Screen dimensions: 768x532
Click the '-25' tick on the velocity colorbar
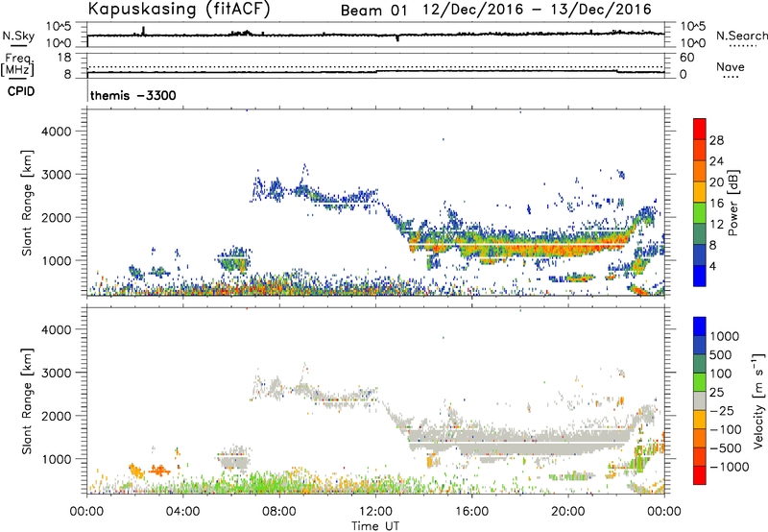tap(722, 410)
